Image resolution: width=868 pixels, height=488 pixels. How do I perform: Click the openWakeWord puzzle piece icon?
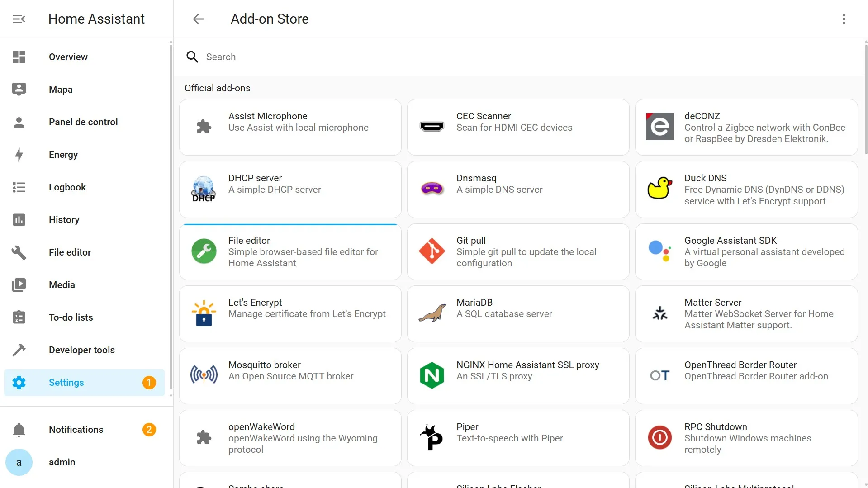click(x=204, y=437)
